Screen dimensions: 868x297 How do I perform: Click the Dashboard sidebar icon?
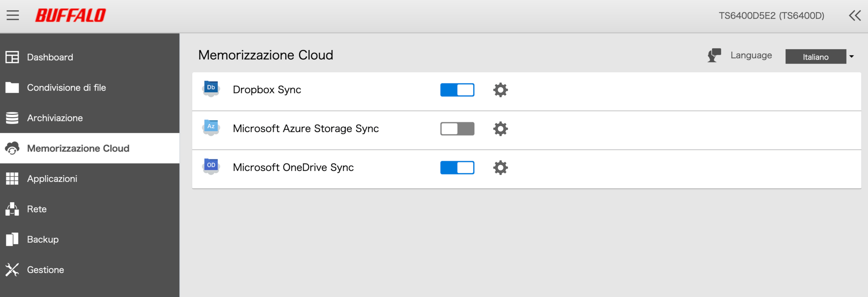12,57
